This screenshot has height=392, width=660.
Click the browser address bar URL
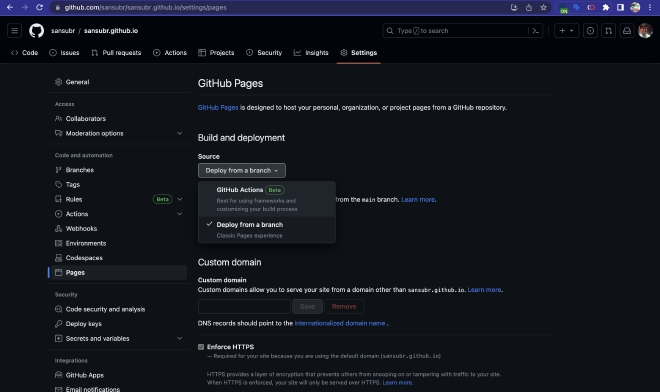click(145, 8)
